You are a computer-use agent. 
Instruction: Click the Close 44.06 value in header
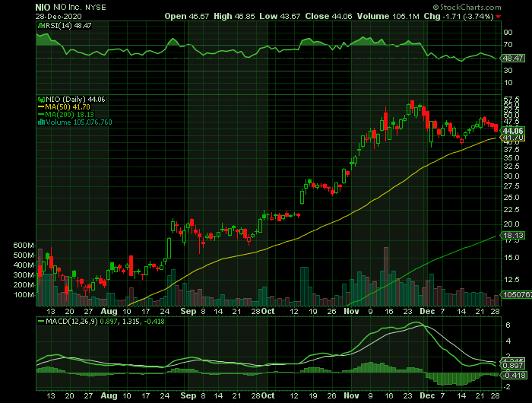pos(328,16)
